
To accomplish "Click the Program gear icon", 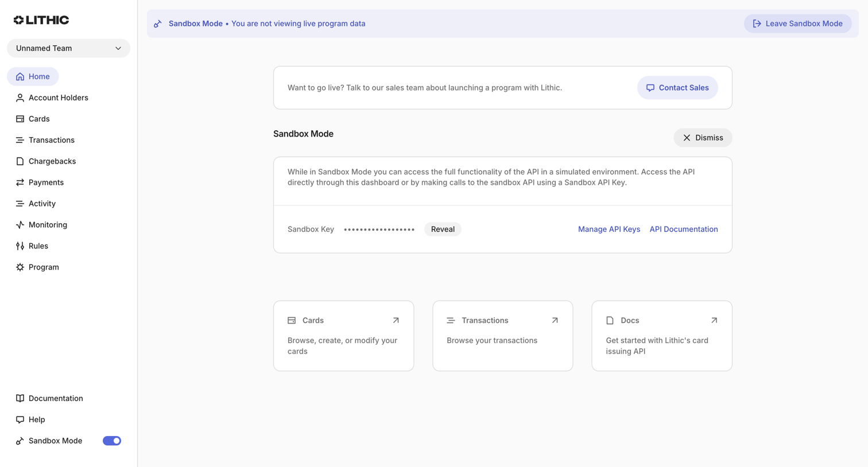I will (20, 267).
